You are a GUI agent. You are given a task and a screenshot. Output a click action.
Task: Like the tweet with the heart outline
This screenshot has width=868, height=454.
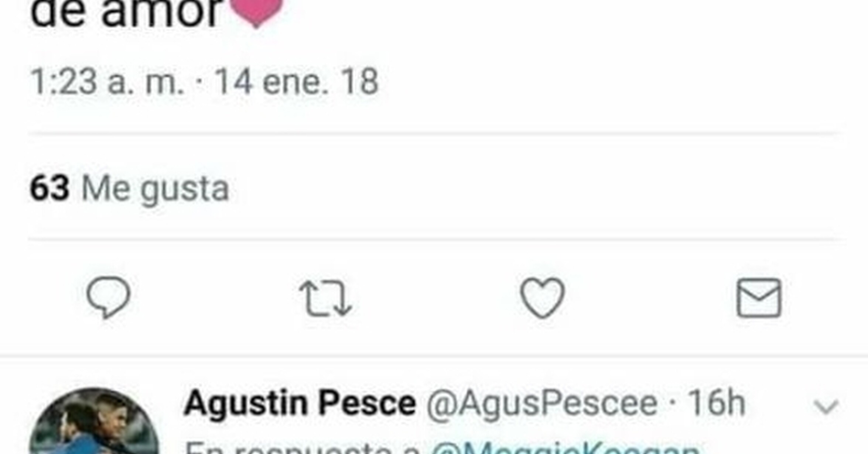pyautogui.click(x=542, y=298)
